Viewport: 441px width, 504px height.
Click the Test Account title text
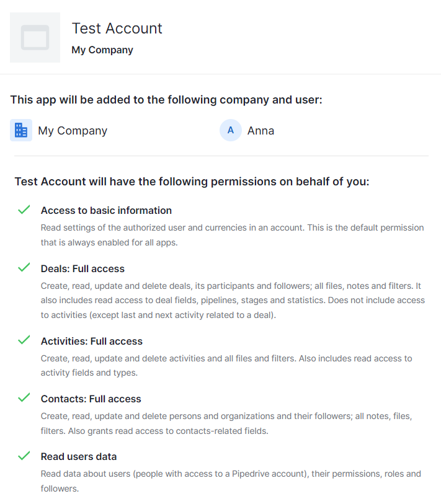click(x=117, y=29)
